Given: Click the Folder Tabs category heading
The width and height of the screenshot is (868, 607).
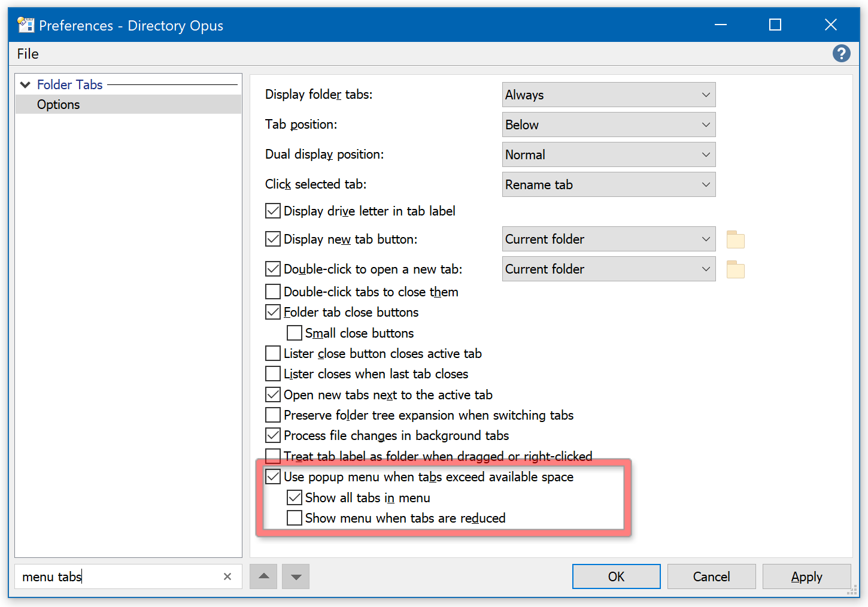Looking at the screenshot, I should coord(70,85).
